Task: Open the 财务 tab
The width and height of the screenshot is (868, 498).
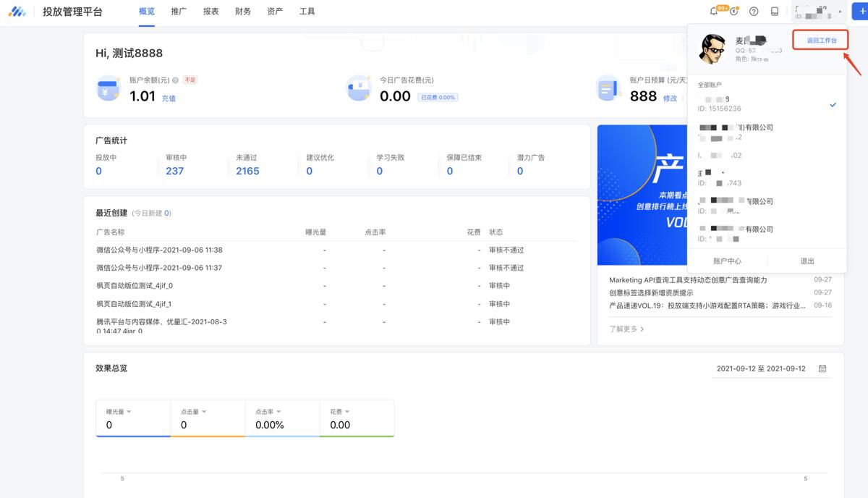Action: point(243,12)
